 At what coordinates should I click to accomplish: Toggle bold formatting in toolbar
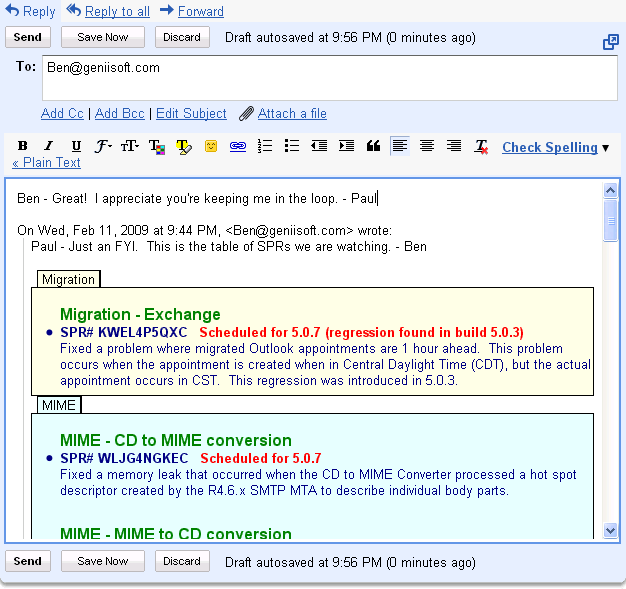[22, 146]
